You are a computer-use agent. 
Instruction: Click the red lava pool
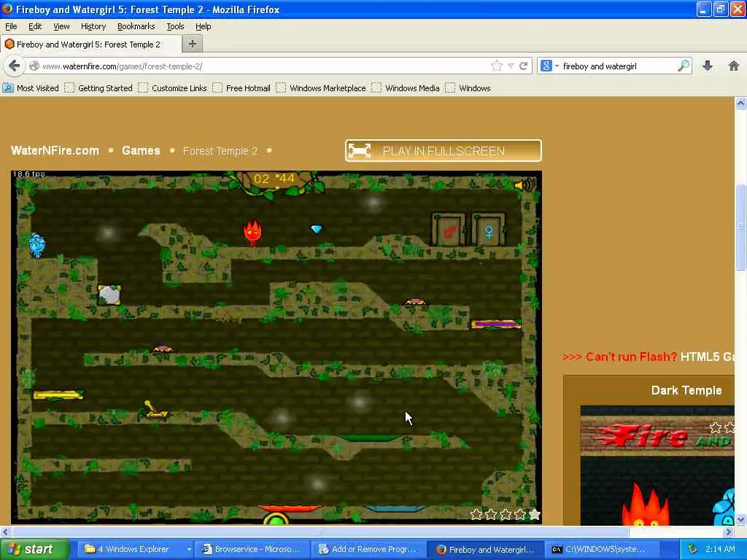click(289, 508)
